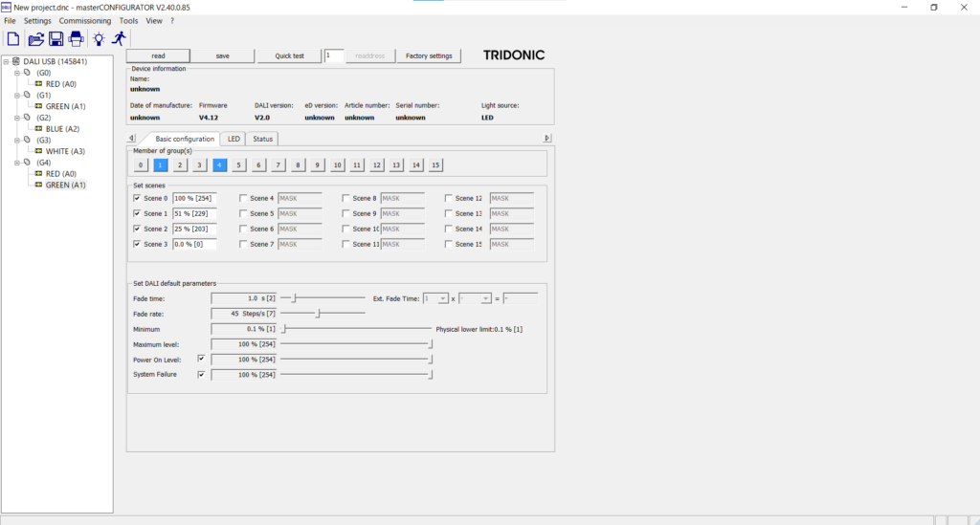Open the Commissioning menu
Viewport: 980px width, 525px height.
pyautogui.click(x=85, y=20)
